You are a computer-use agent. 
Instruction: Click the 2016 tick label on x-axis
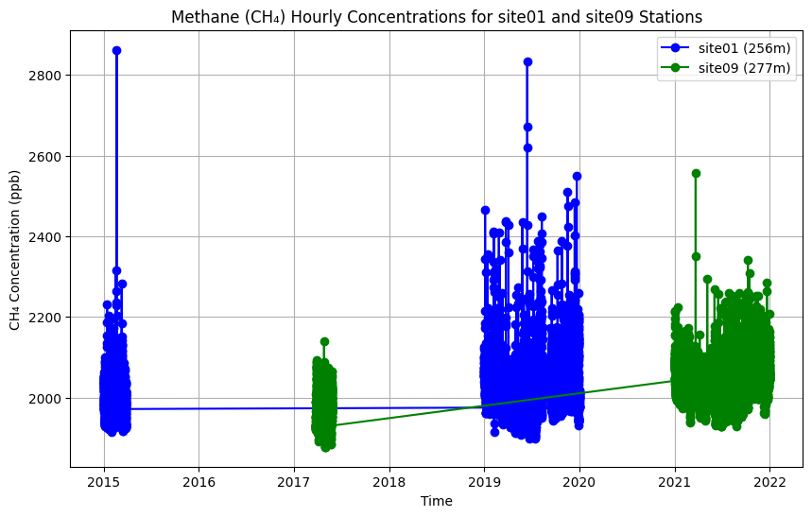(199, 482)
